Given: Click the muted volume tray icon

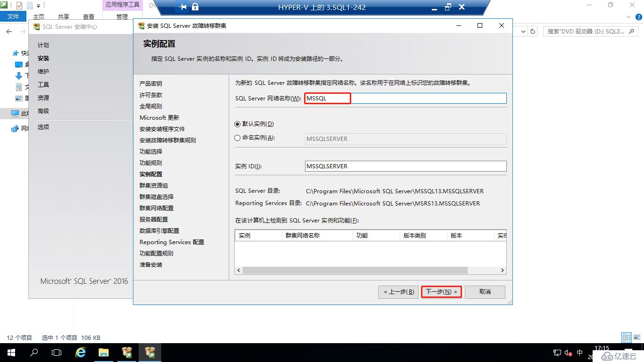Looking at the screenshot, I should 568,353.
